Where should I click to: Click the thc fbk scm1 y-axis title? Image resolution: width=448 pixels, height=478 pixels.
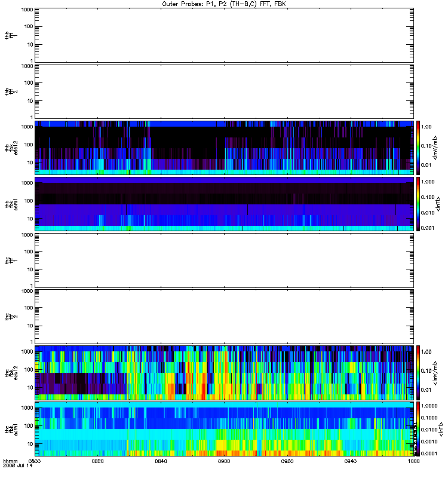11,429
